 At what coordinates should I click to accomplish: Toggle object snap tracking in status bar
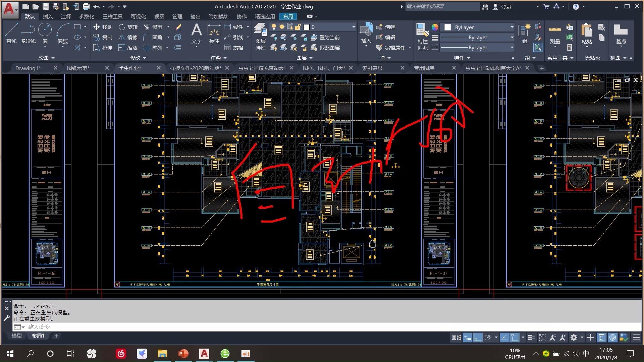pos(504,338)
